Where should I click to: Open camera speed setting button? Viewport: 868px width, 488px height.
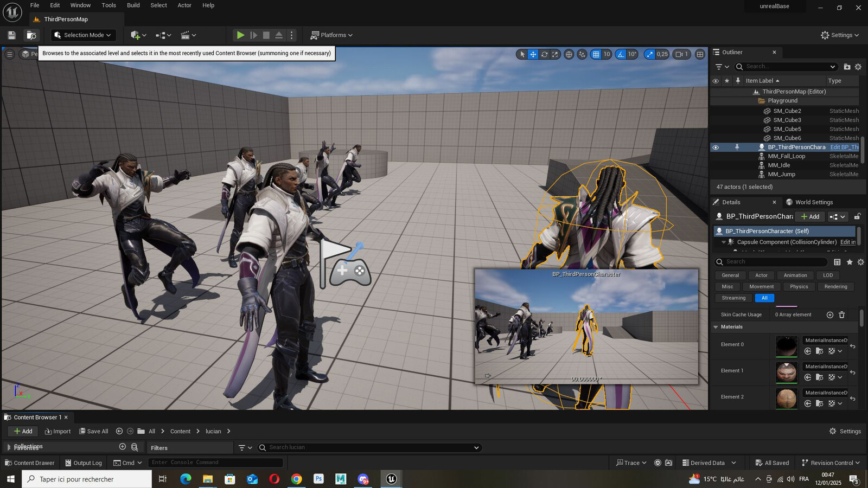681,54
